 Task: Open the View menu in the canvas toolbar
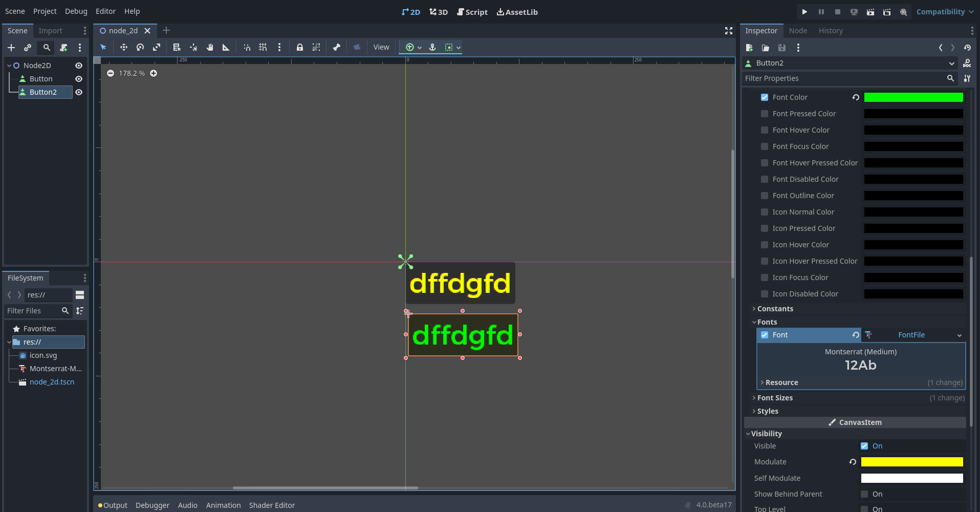point(381,47)
